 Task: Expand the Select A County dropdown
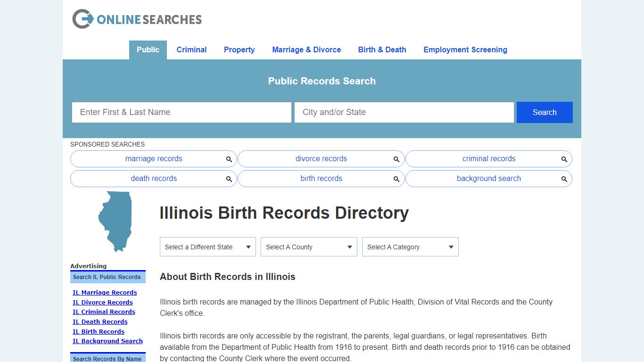309,247
